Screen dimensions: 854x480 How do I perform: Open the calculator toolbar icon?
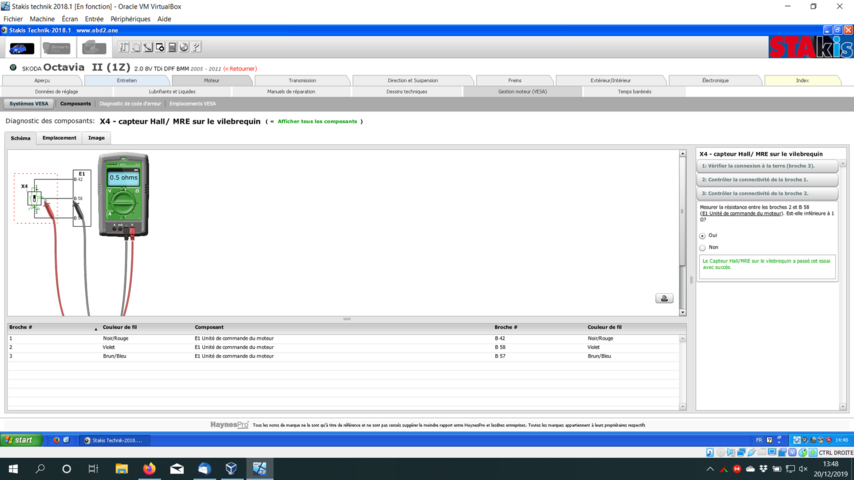pos(172,47)
